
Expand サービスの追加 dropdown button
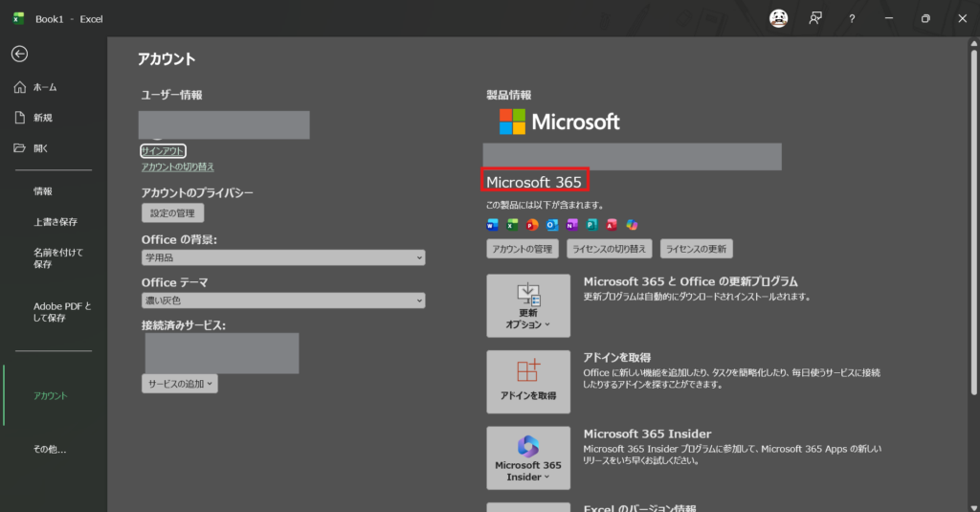180,383
